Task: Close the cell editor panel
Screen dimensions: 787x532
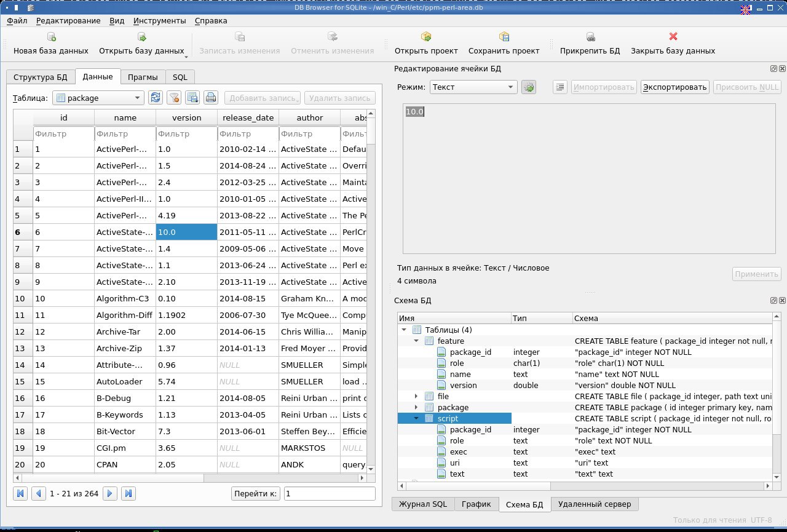Action: [x=782, y=69]
